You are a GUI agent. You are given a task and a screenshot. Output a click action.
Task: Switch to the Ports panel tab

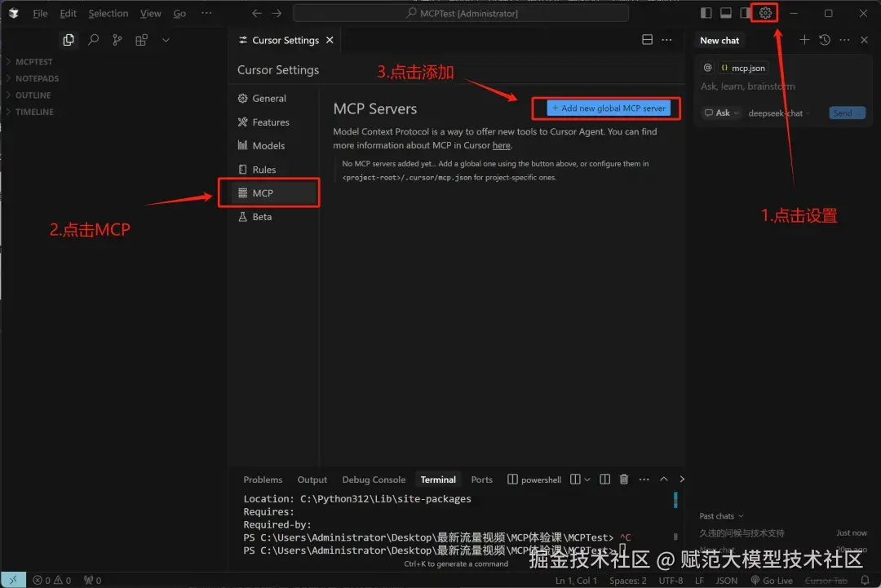(x=481, y=480)
